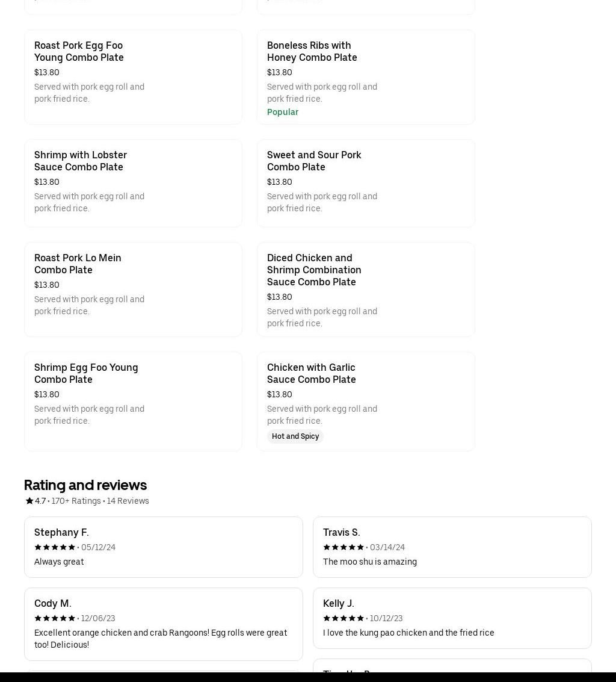Viewport: 616px width, 682px height.
Task: Open Diced Chicken and Shrimp Combination Sauce plate
Action: coord(366,289)
